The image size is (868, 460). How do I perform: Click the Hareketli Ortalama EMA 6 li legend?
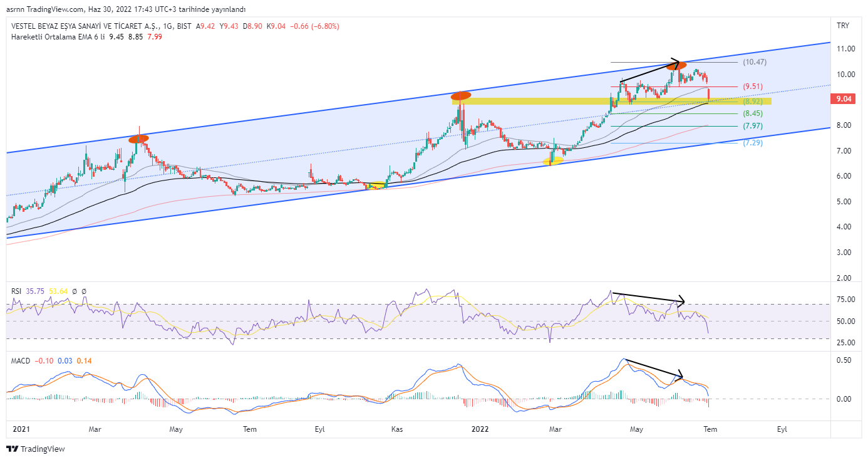[x=58, y=37]
